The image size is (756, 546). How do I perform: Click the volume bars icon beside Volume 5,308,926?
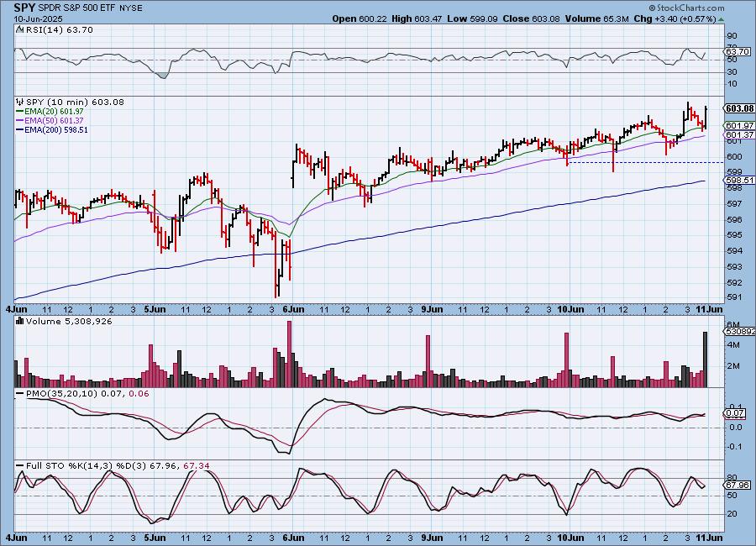click(20, 321)
